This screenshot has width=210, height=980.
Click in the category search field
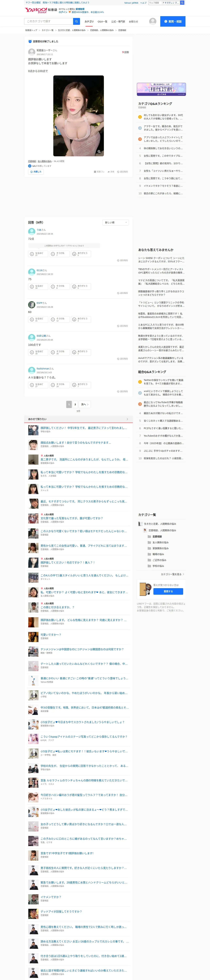click(x=49, y=21)
